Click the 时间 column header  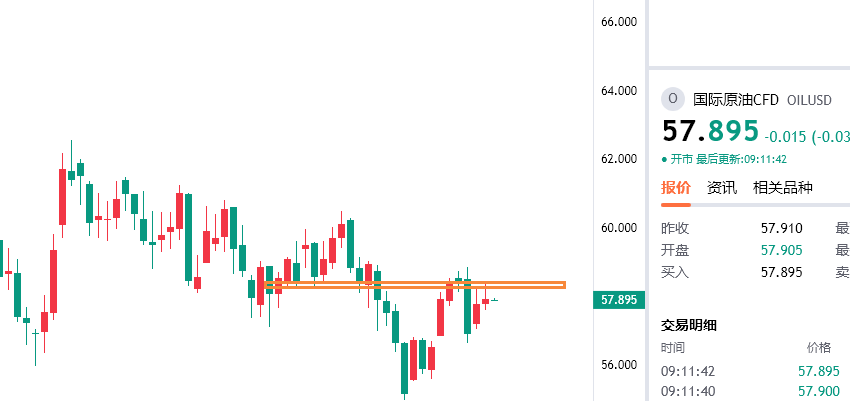[673, 347]
